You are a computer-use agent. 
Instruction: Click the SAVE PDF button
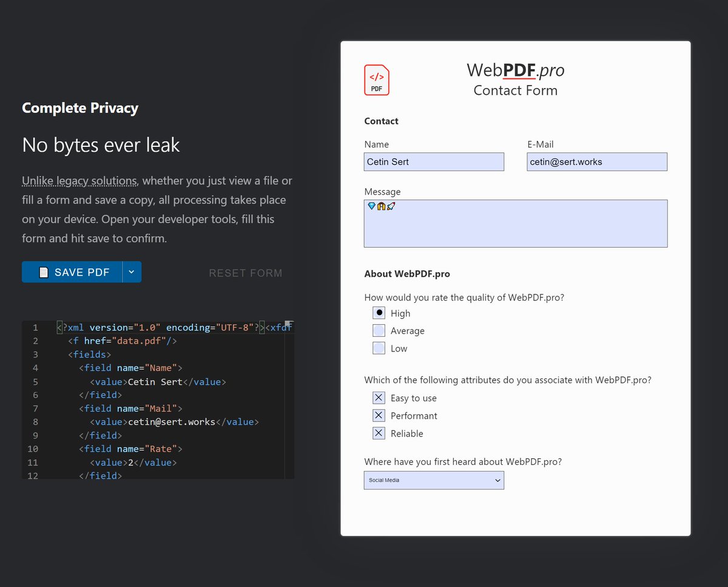72,272
